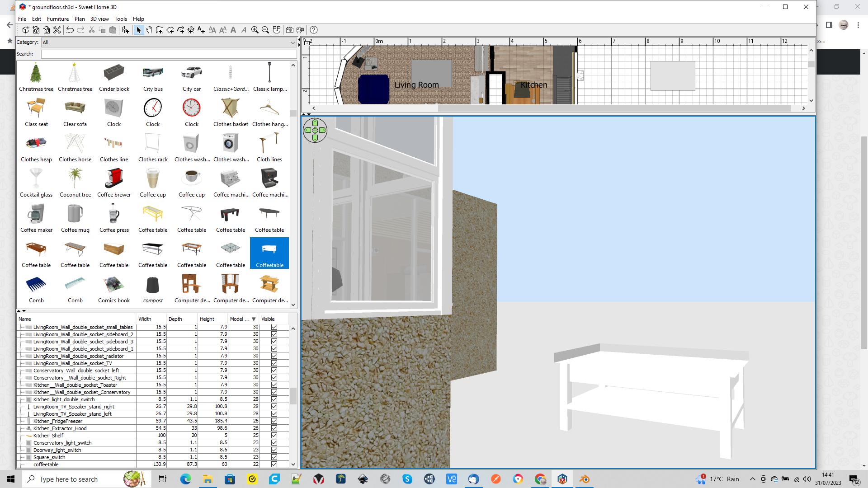Toggle visibility of coffeetable row

(x=274, y=465)
